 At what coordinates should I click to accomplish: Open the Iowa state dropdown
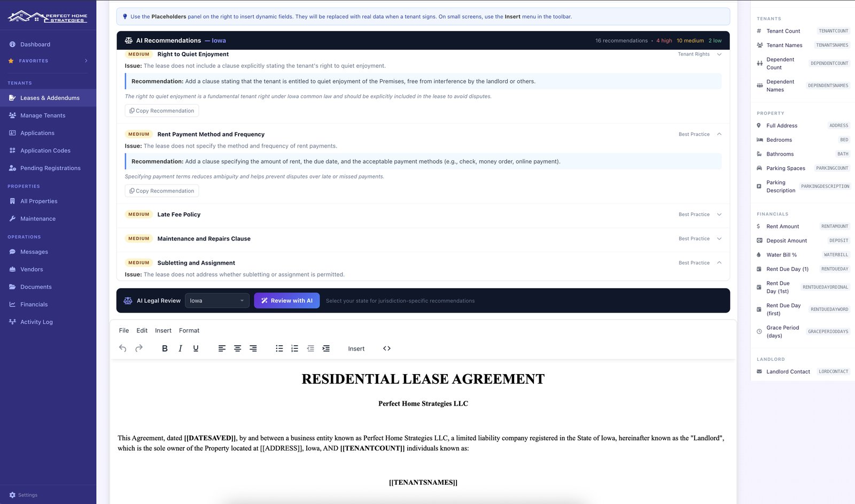[x=217, y=300]
